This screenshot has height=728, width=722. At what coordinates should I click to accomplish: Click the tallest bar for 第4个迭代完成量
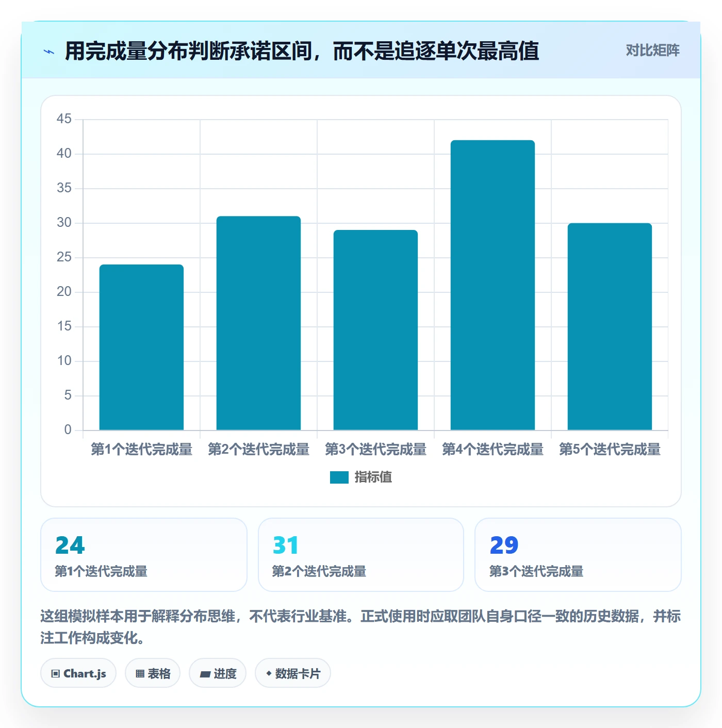tap(493, 285)
